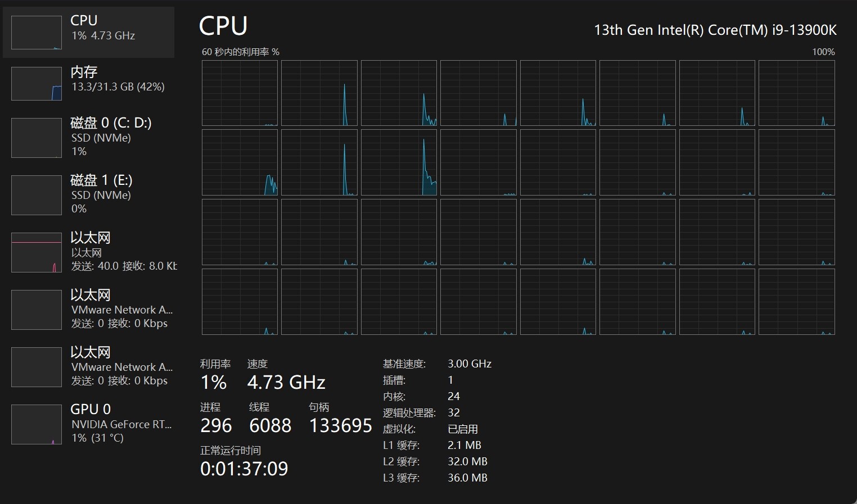Click the top-row second core graph with spike
This screenshot has height=504, width=857.
tap(319, 93)
